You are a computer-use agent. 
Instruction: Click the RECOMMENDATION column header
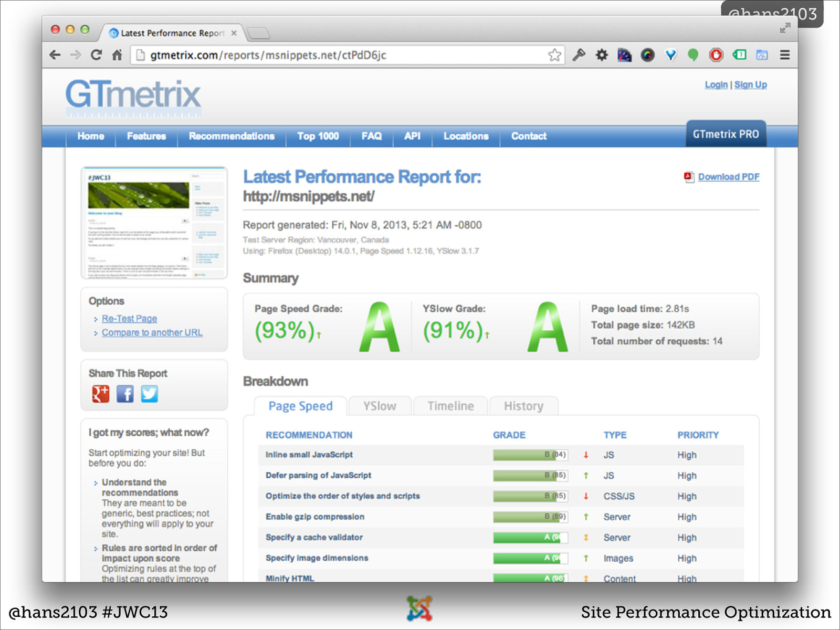[309, 435]
